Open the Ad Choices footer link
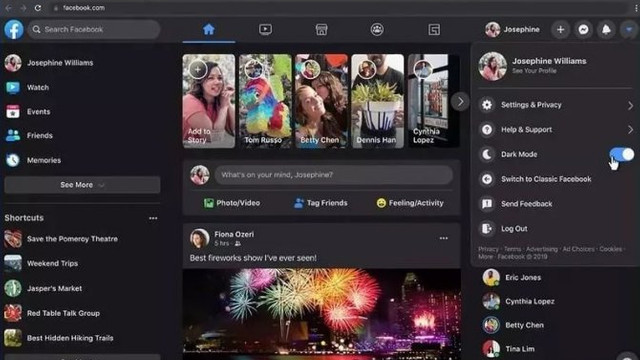 coord(578,249)
